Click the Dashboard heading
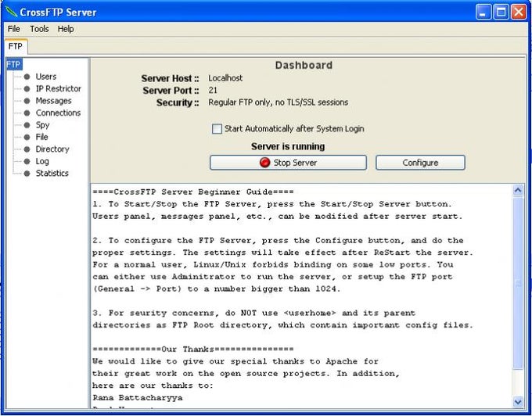532x416 pixels. pyautogui.click(x=304, y=65)
